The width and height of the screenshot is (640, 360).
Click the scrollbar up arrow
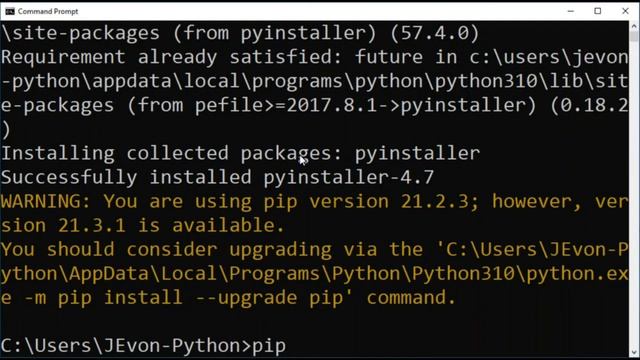[634, 26]
